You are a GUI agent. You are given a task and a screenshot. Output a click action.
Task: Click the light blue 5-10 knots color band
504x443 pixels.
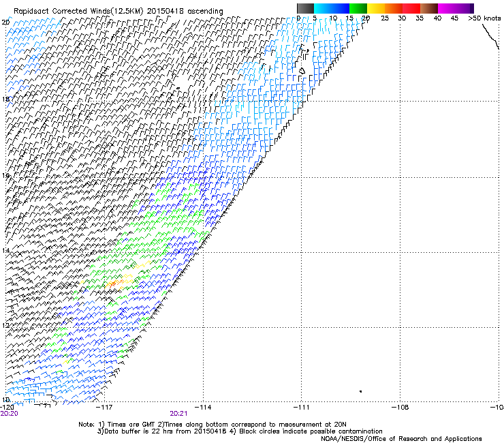coord(323,8)
